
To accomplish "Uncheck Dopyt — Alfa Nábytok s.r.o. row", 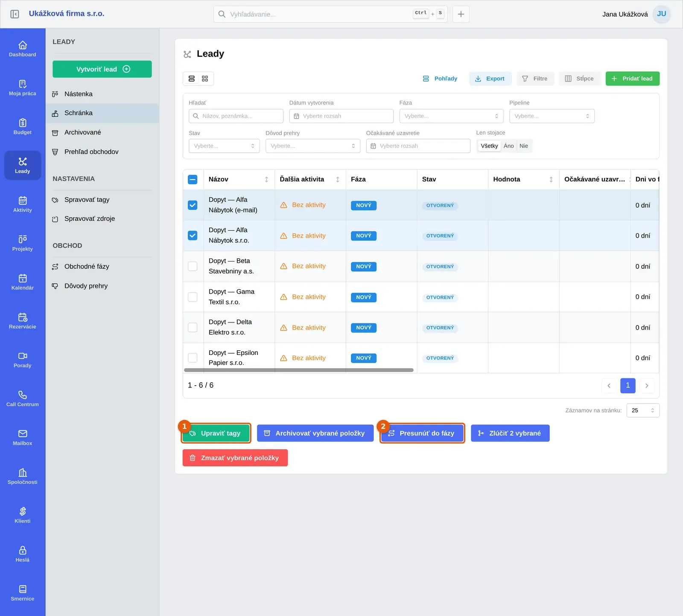I will point(193,235).
